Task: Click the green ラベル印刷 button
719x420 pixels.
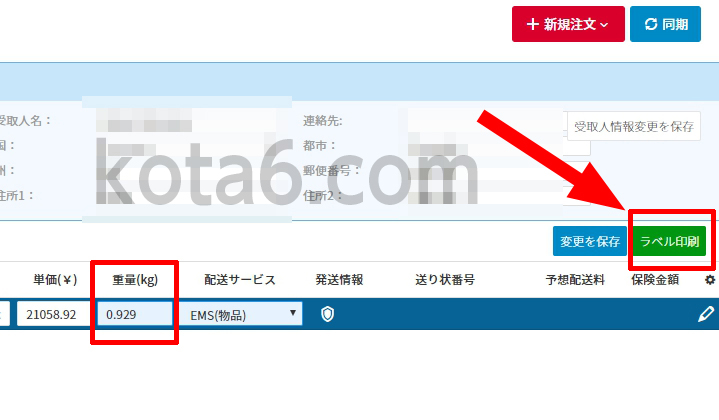Action: point(669,241)
